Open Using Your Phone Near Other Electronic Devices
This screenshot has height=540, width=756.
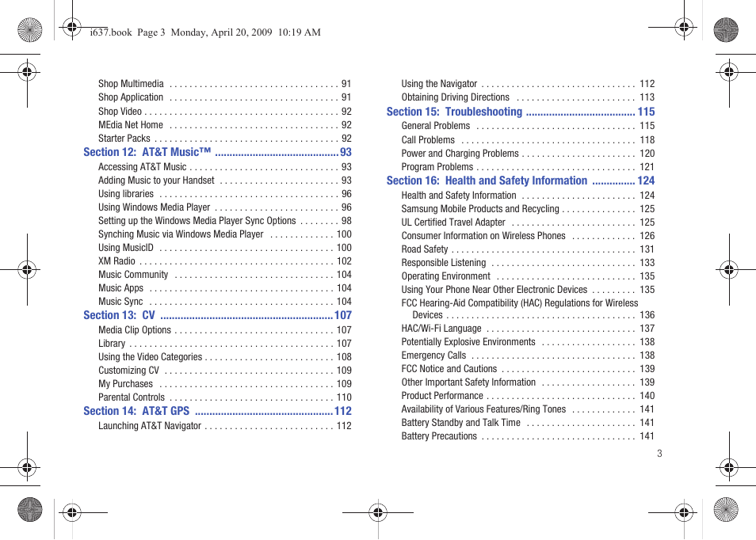(528, 290)
